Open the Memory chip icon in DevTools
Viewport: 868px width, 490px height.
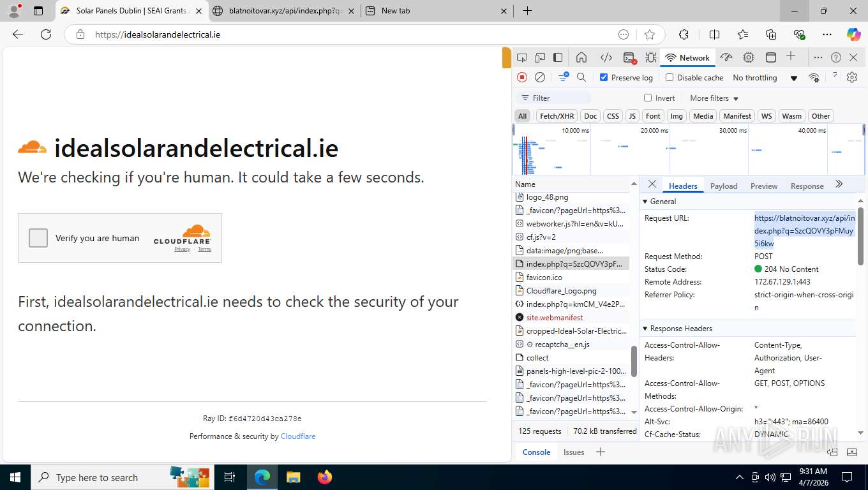pos(749,57)
